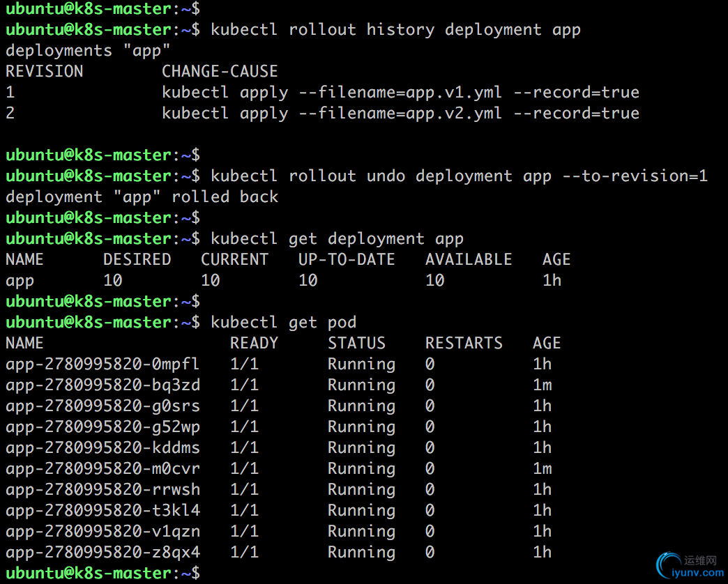Click the app.v2.yml apply record line
Image resolution: width=728 pixels, height=584 pixels.
pyautogui.click(x=400, y=113)
